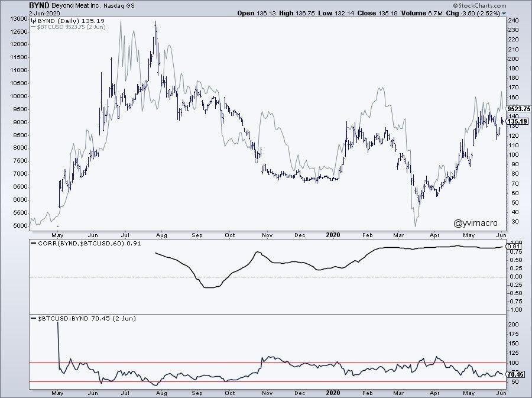Click the 11000 left axis label

coord(18,70)
